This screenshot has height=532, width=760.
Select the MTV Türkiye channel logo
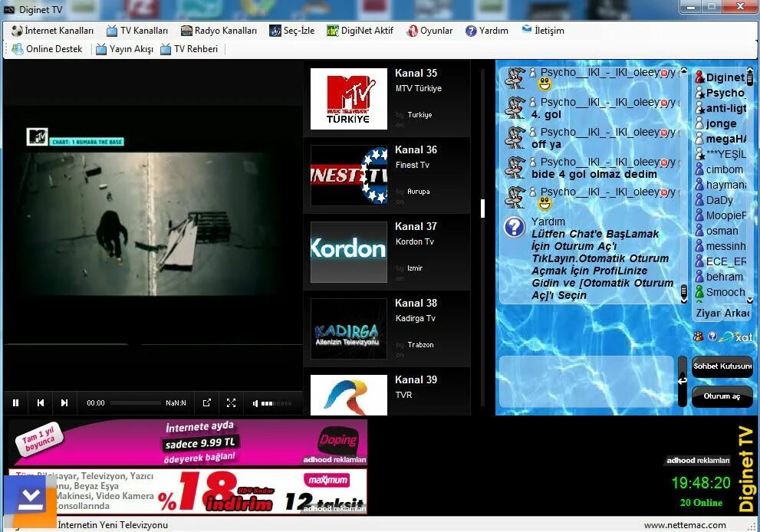tap(348, 99)
